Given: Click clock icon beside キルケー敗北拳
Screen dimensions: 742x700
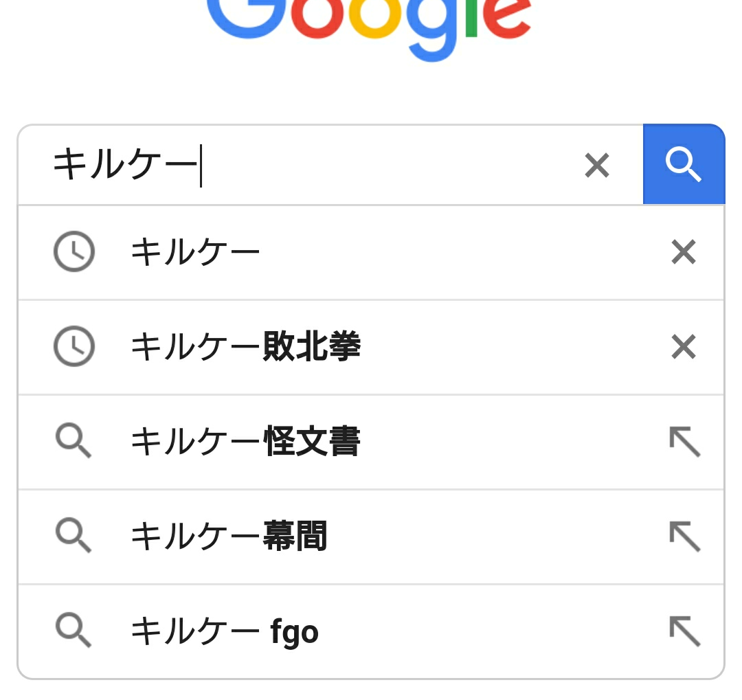Looking at the screenshot, I should pyautogui.click(x=74, y=347).
